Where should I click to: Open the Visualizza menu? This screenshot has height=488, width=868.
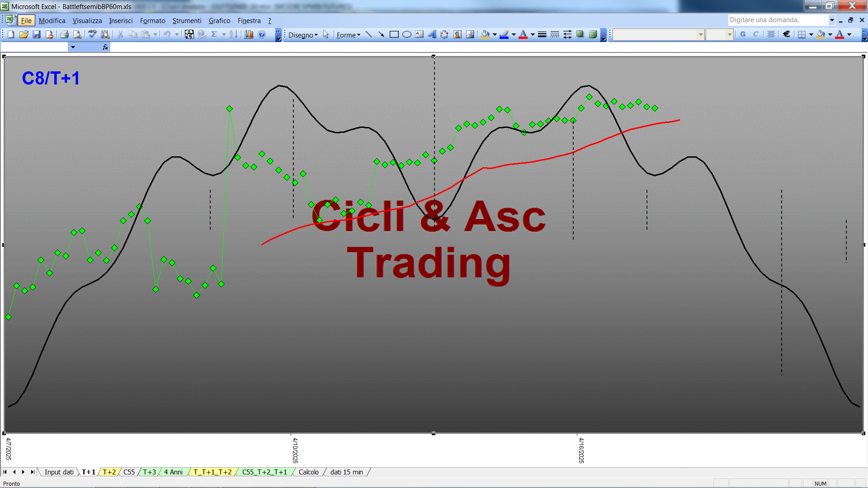coord(87,20)
